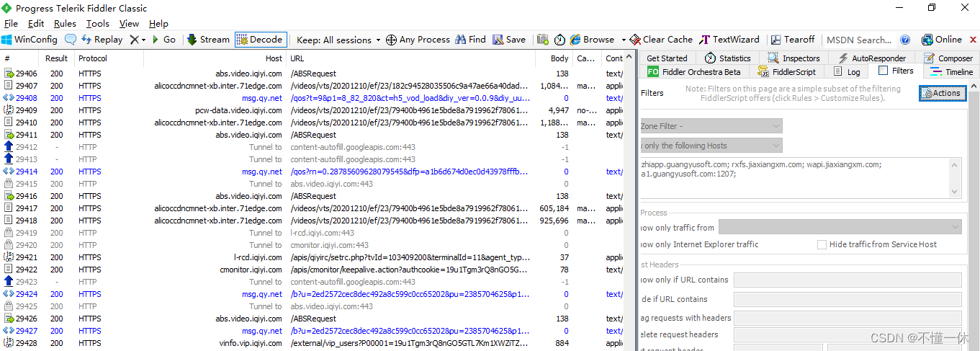
Task: Switch to the Inspectors tab
Action: [794, 58]
